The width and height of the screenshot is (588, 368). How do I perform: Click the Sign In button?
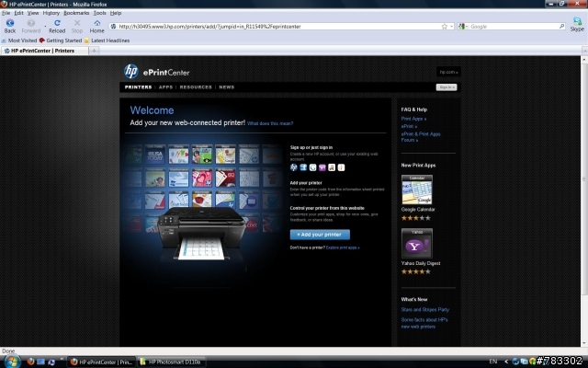pos(447,87)
